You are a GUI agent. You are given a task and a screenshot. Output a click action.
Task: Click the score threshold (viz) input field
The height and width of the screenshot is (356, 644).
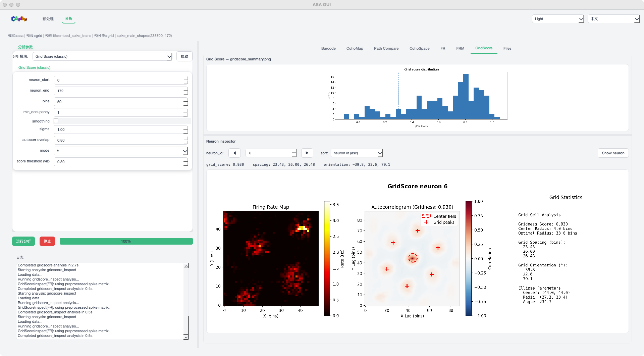click(118, 162)
